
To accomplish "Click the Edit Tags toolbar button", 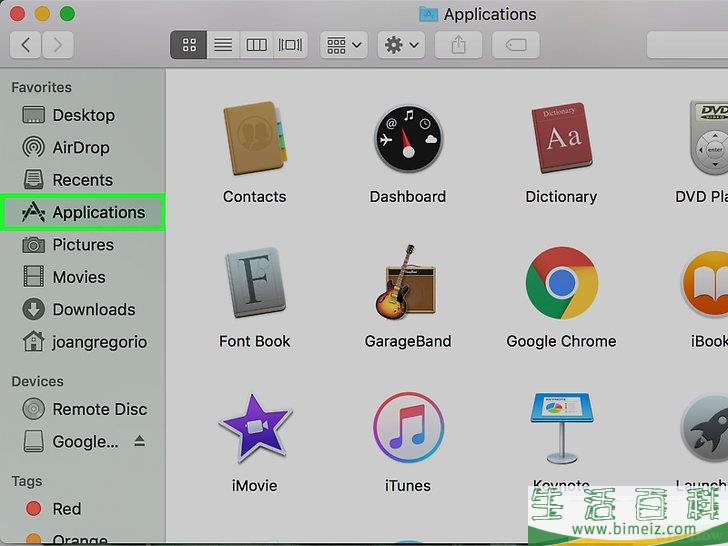I will (516, 45).
